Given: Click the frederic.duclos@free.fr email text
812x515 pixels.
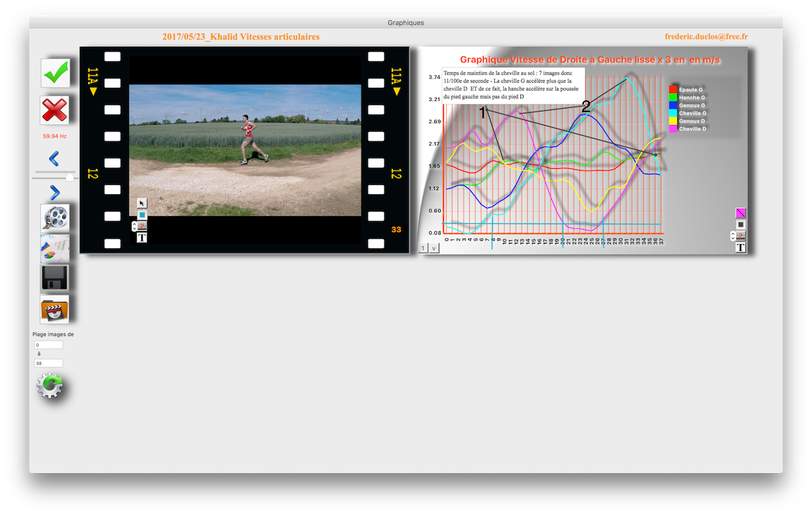Looking at the screenshot, I should tap(706, 37).
